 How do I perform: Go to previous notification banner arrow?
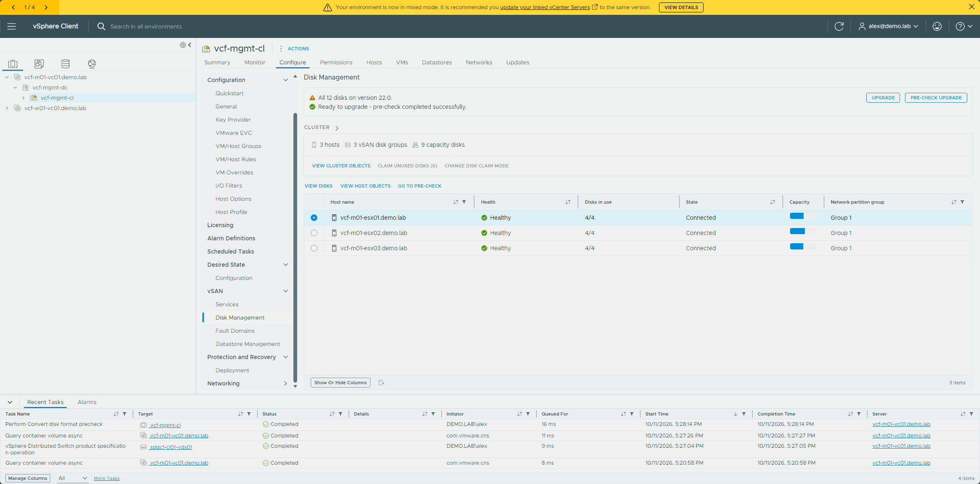point(13,7)
